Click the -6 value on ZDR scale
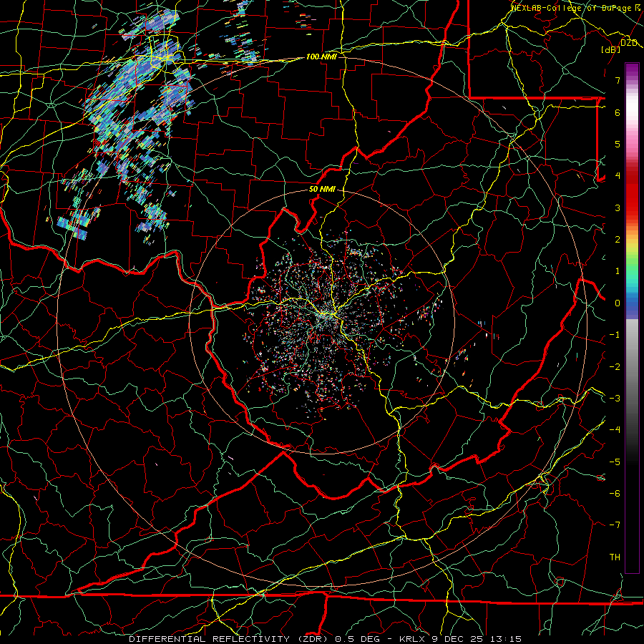 [615, 494]
